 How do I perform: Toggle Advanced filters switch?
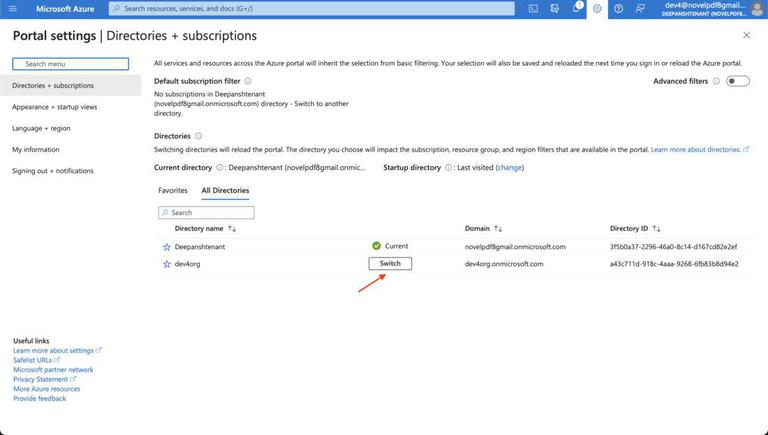coord(738,81)
